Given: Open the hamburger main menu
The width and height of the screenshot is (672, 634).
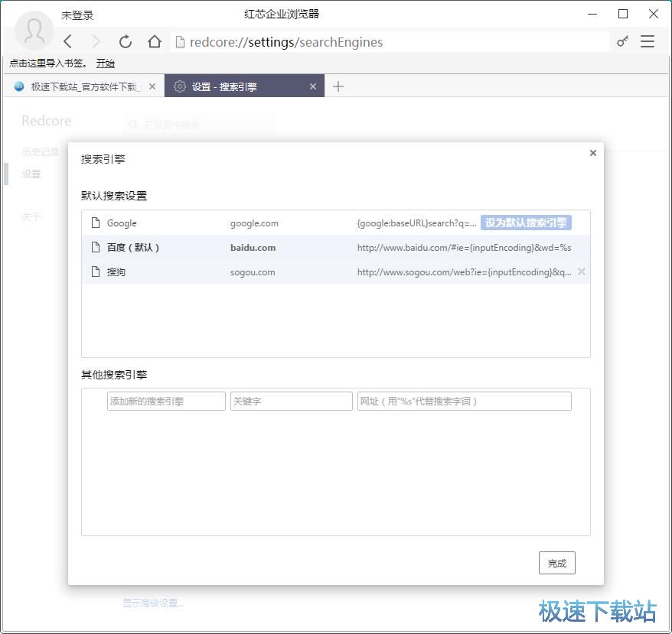Looking at the screenshot, I should click(648, 42).
